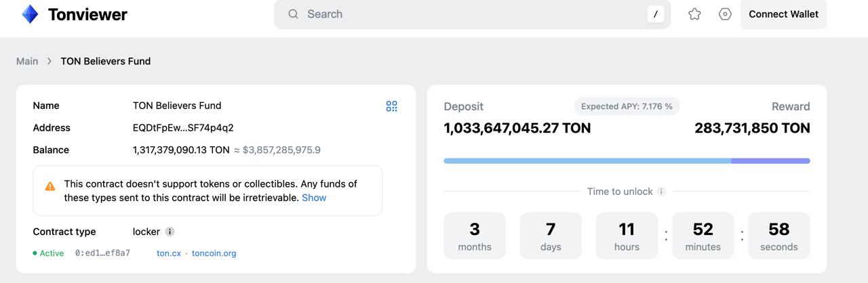Click the USD value $3,857,285,975.9
Image resolution: width=868 pixels, height=283 pixels.
pyautogui.click(x=281, y=150)
